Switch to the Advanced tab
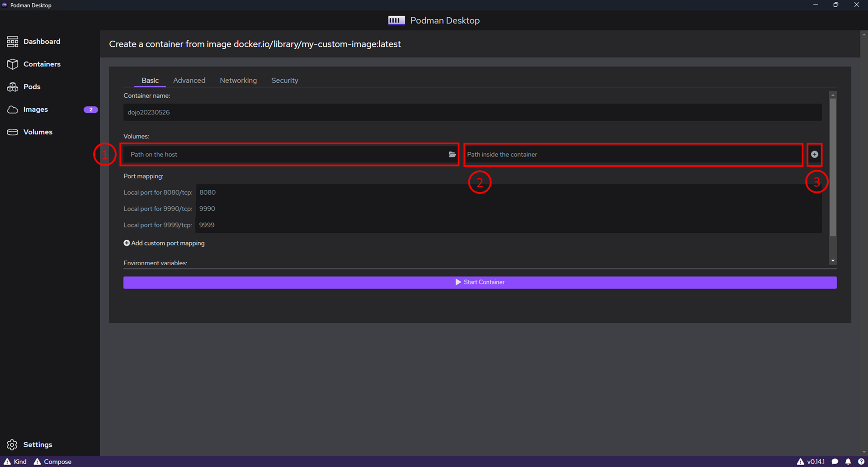 click(189, 80)
